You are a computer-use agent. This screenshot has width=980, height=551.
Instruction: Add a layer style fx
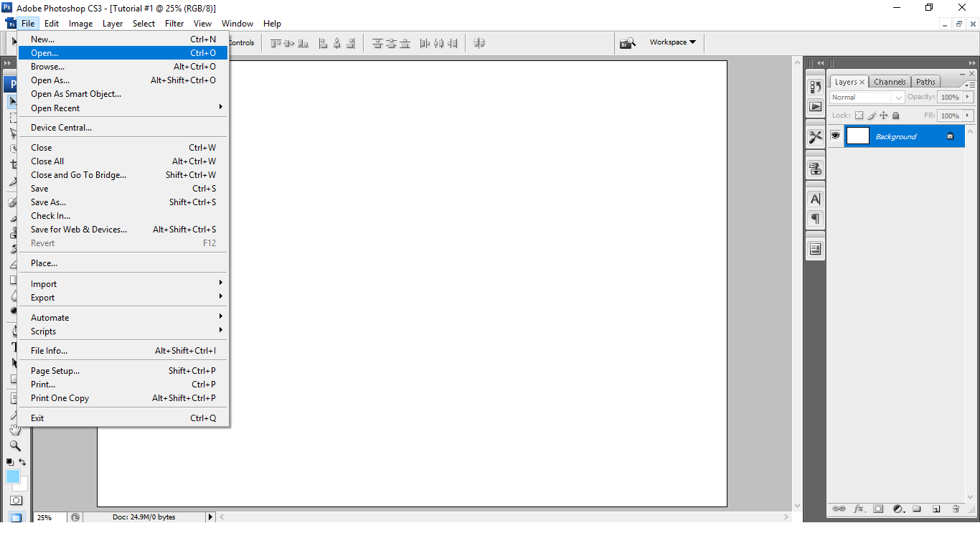click(x=859, y=509)
